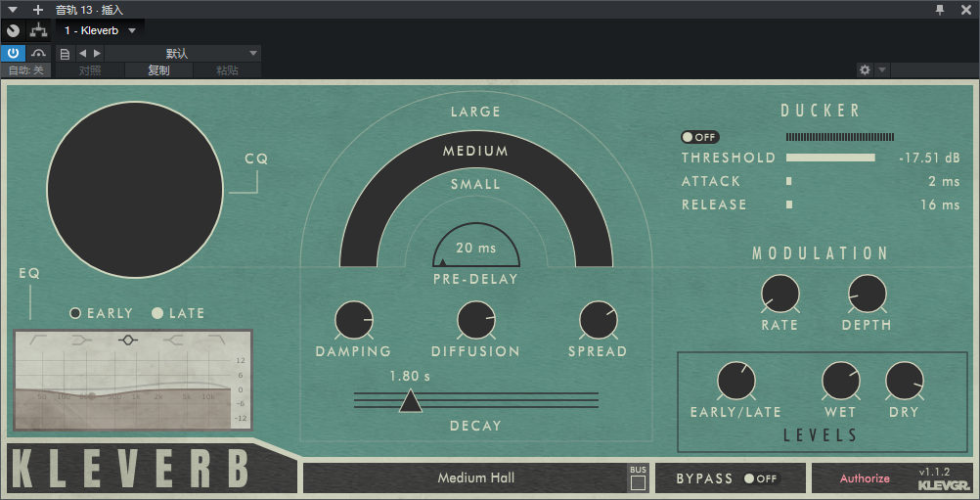Toggle automation mode 自动: 关
Viewport: 980px width, 500px height.
coord(26,70)
